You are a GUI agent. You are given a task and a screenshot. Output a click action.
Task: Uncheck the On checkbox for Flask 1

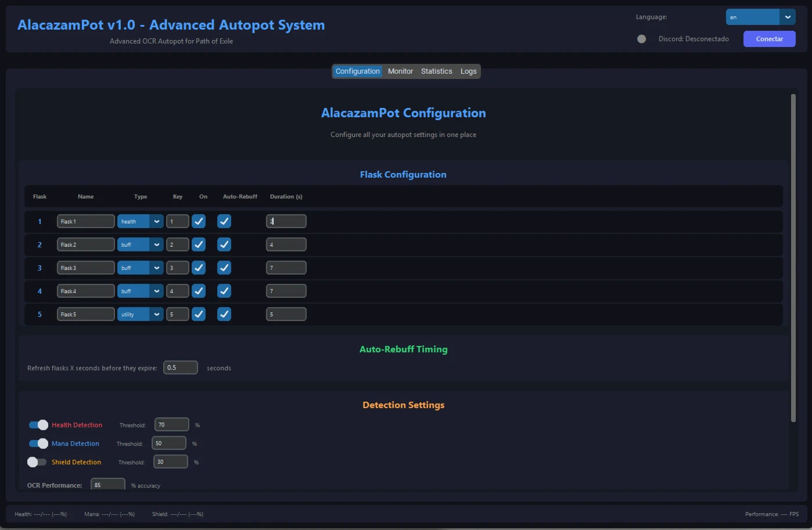coord(199,221)
